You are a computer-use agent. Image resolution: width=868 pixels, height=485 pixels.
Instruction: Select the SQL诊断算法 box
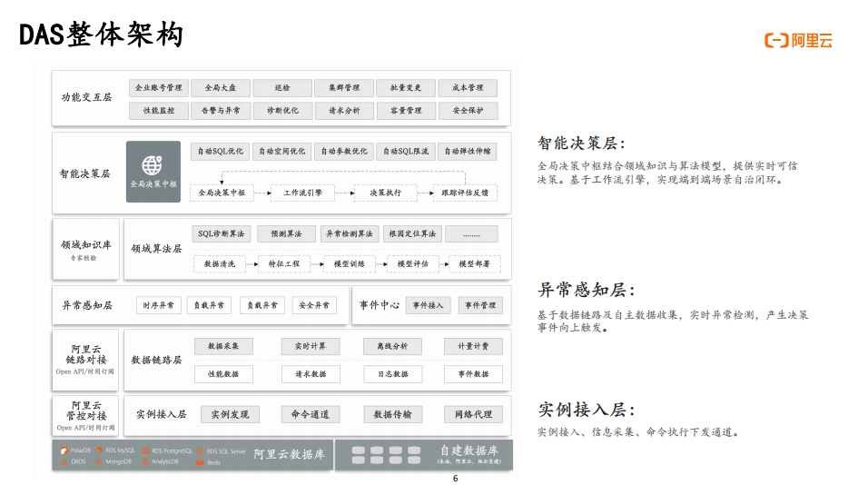tap(221, 233)
